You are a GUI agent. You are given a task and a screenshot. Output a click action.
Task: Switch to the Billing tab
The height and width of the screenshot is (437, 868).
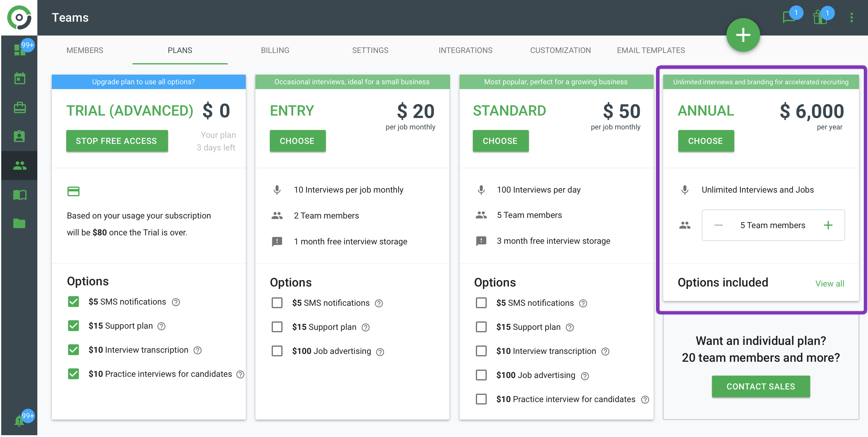coord(275,51)
